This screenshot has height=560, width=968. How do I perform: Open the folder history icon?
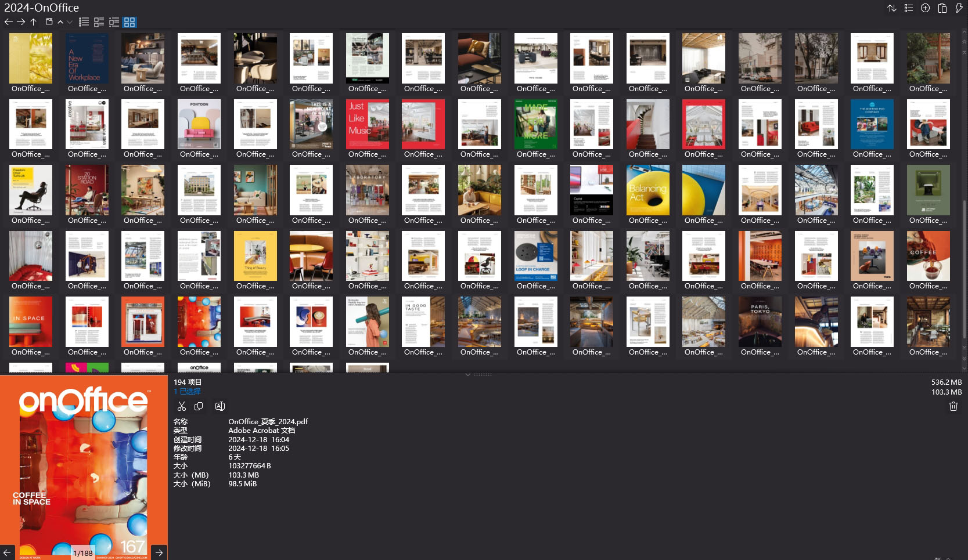49,22
